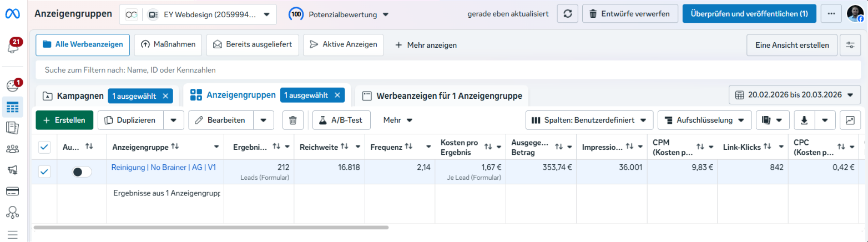Viewport: 868px width, 242px height.
Task: Click Entwürfe verwerfen button
Action: coord(630,14)
